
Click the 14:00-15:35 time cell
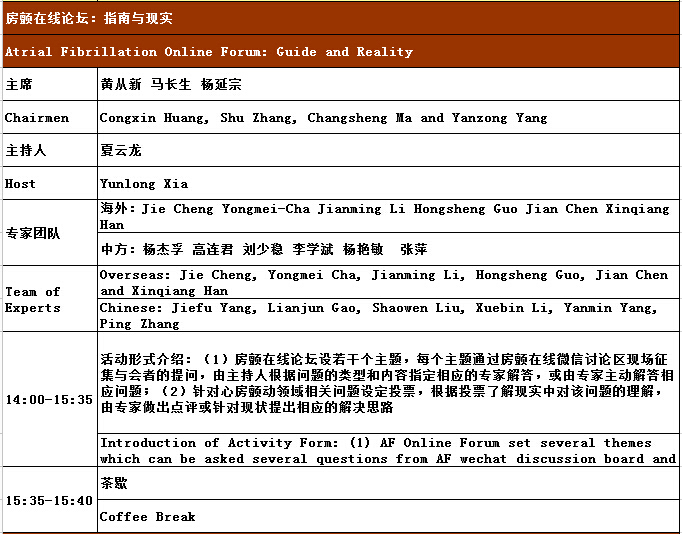[50, 399]
